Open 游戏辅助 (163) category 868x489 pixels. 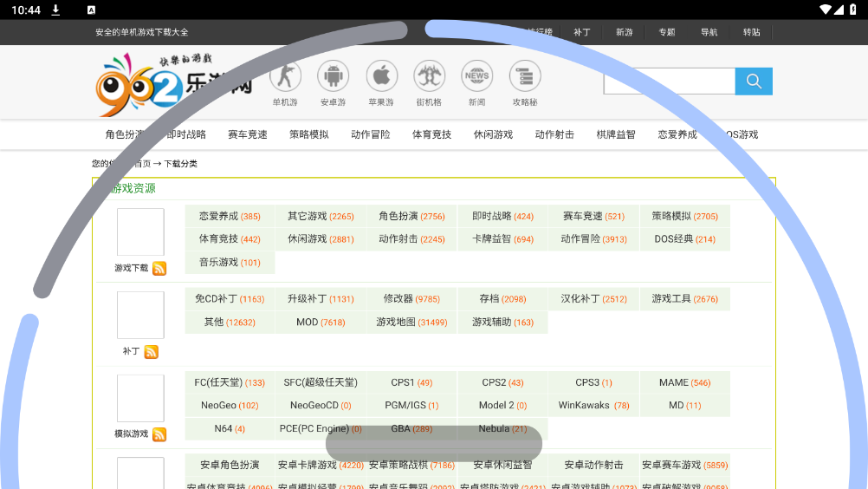tap(502, 323)
